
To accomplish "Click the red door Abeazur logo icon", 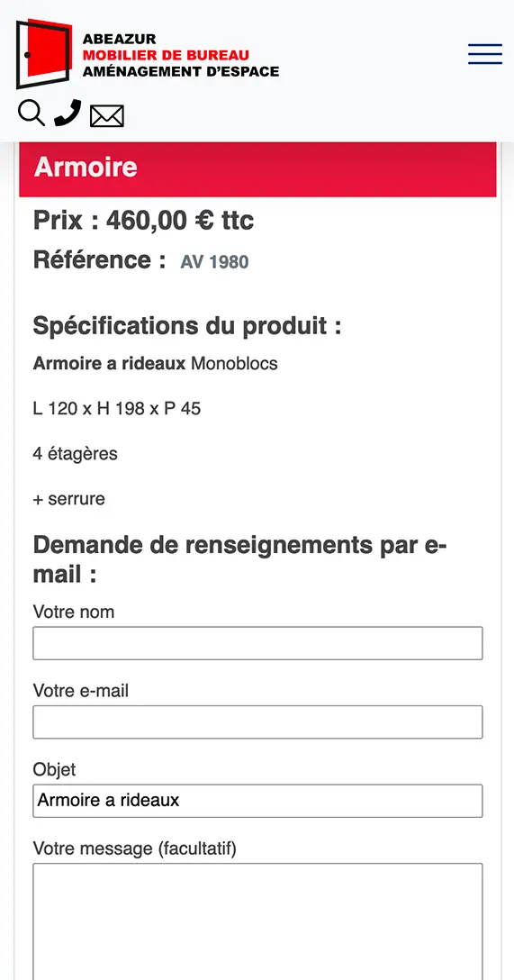I will click(44, 54).
